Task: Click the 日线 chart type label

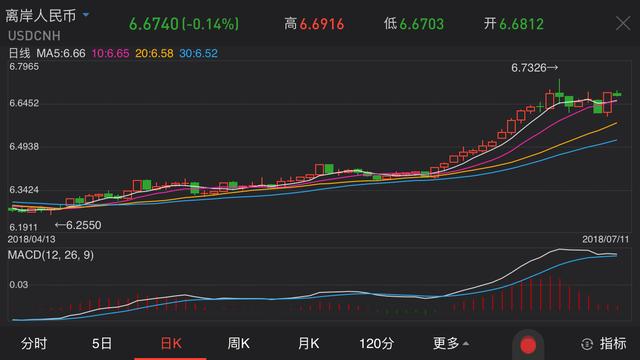Action: [19, 53]
